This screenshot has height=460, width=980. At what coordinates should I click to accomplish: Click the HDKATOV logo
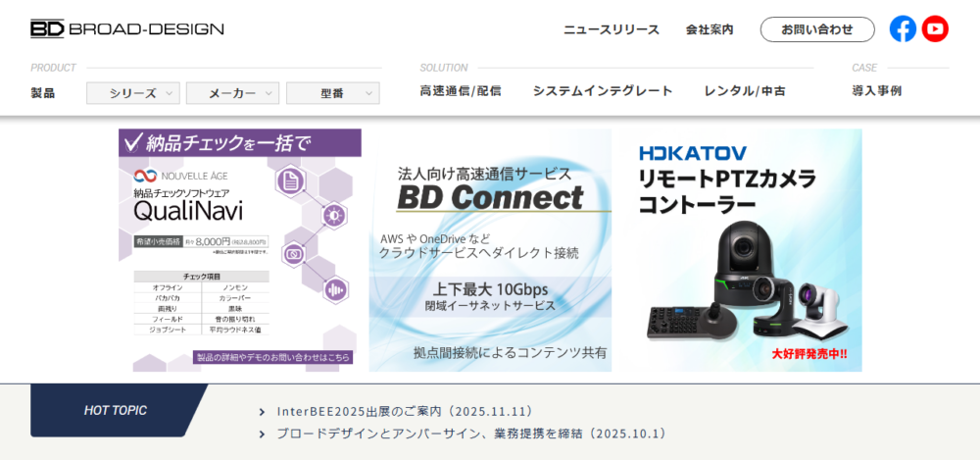(693, 153)
